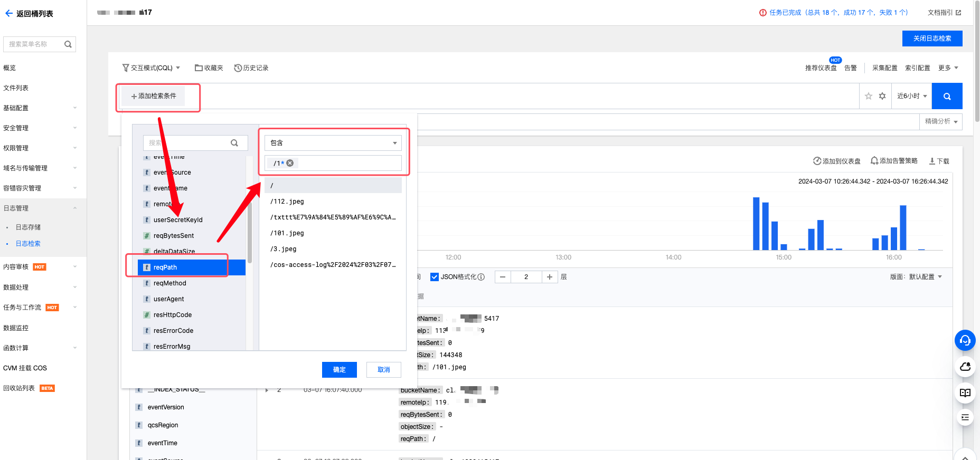Click 添加检索条件 button
The height and width of the screenshot is (460, 980).
click(154, 96)
